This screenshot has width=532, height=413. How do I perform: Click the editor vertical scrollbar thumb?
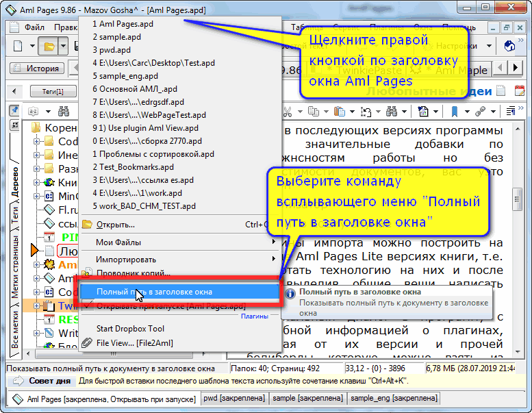[x=517, y=199]
